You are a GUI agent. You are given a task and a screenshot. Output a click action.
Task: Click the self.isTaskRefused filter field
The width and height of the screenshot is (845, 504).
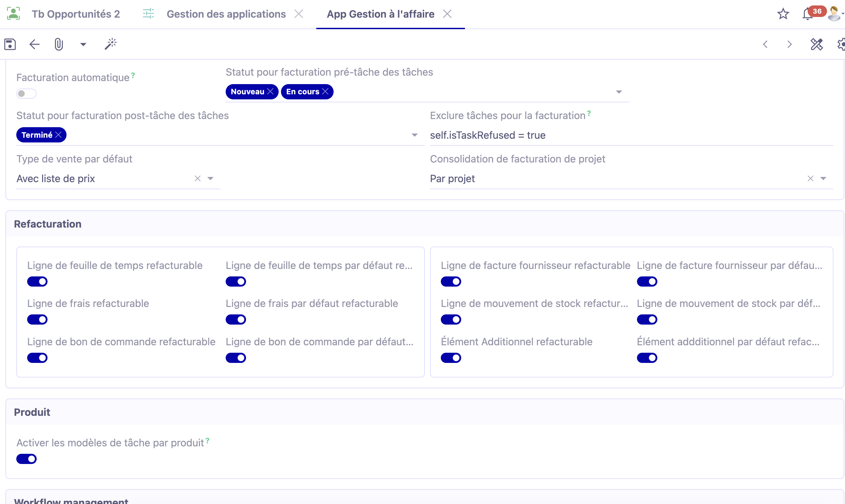[488, 135]
